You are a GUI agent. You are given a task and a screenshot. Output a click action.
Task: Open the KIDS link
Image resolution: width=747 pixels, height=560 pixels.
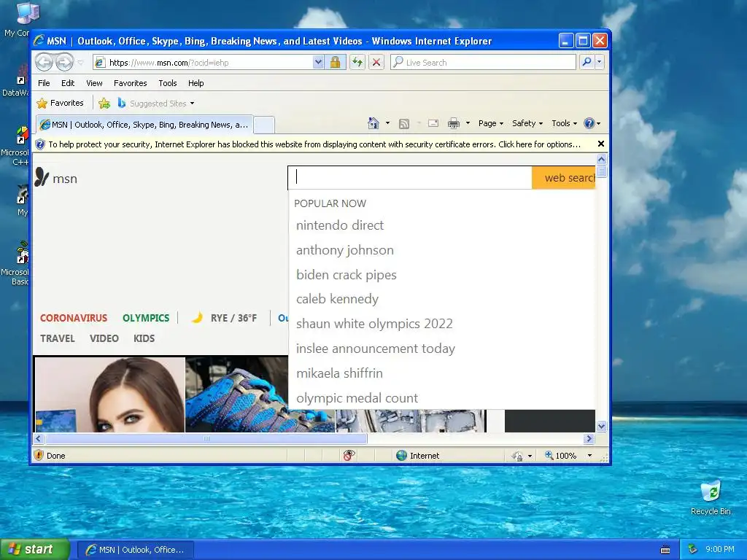pyautogui.click(x=144, y=338)
